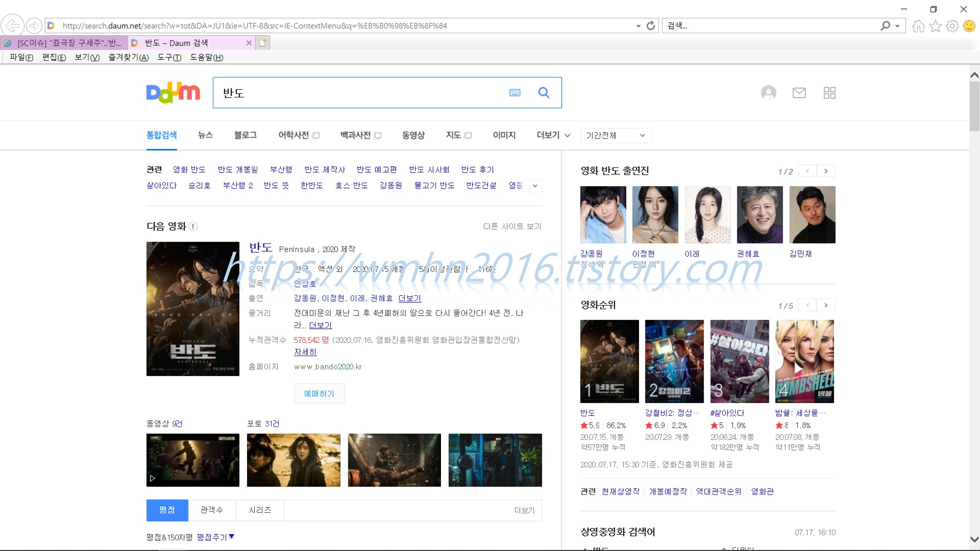980x551 pixels.
Task: Open the user profile icon
Action: (768, 93)
